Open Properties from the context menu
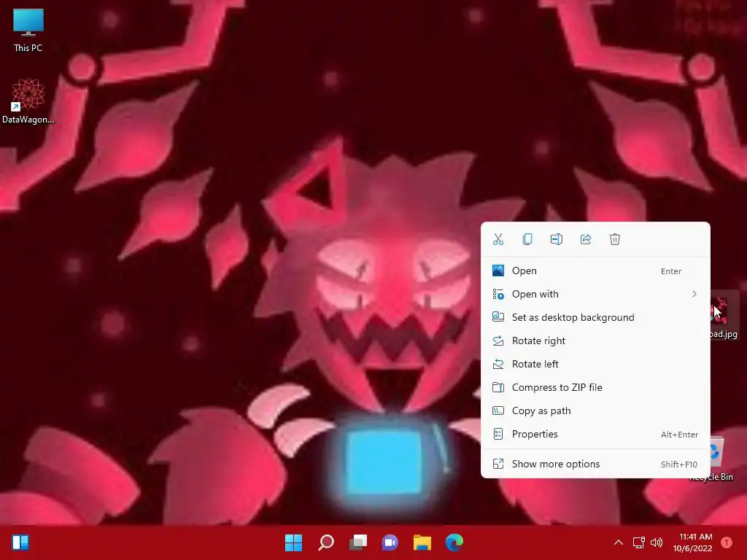 pos(595,434)
